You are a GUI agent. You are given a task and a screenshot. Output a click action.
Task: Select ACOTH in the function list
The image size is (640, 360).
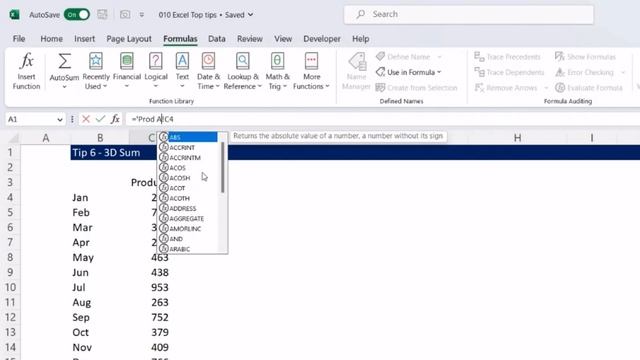tap(188, 198)
